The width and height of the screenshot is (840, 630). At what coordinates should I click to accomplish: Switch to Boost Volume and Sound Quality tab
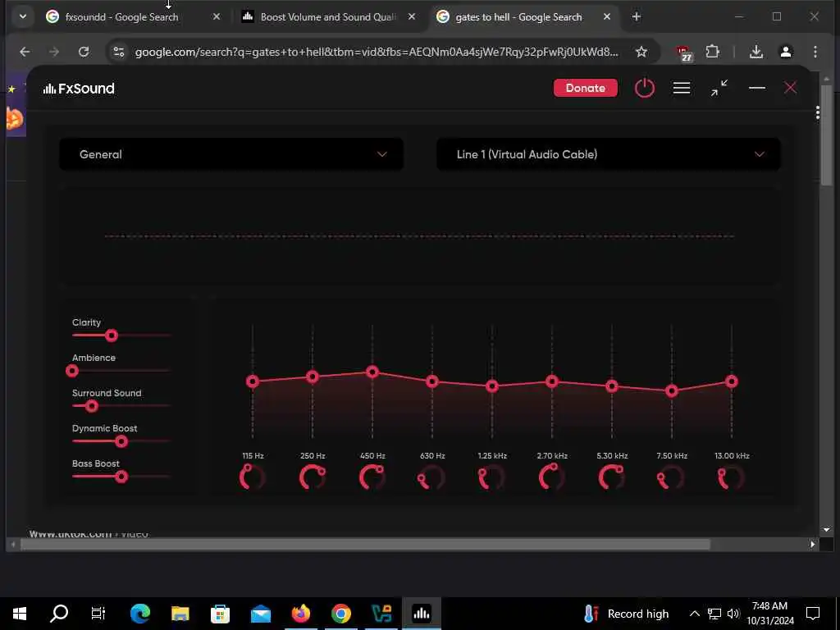pyautogui.click(x=328, y=16)
